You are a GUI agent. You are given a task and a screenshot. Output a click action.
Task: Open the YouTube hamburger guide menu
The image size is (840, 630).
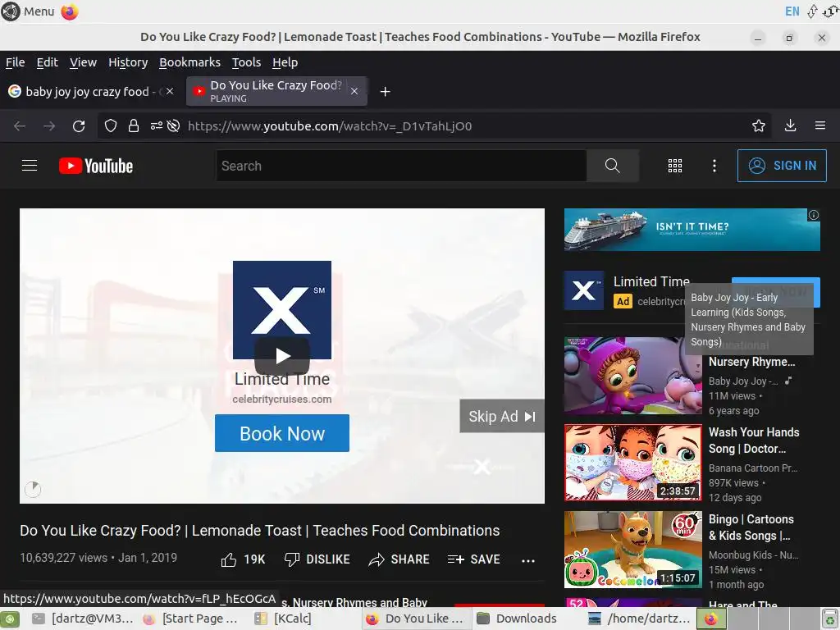click(x=30, y=166)
